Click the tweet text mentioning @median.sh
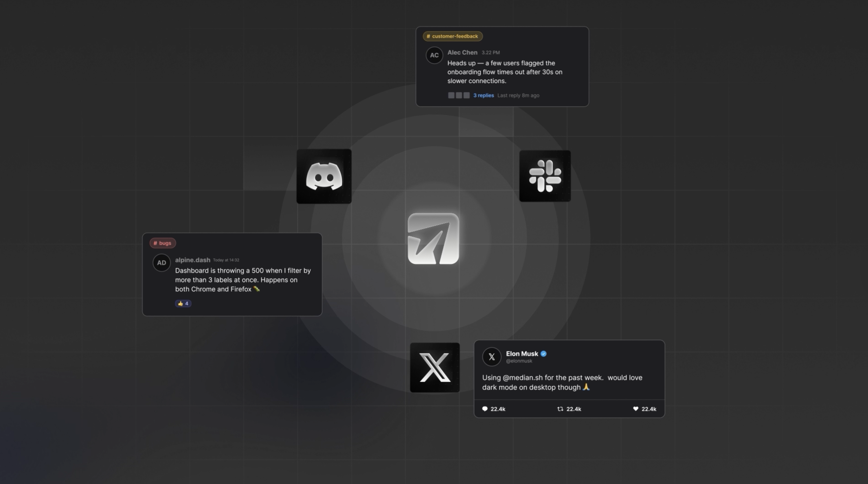This screenshot has width=868, height=484. (562, 383)
